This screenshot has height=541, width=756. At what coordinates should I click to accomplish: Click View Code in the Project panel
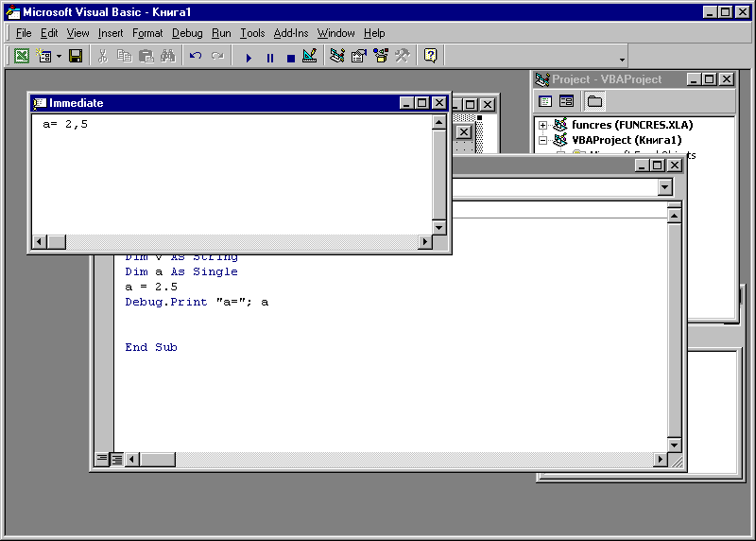tap(545, 101)
